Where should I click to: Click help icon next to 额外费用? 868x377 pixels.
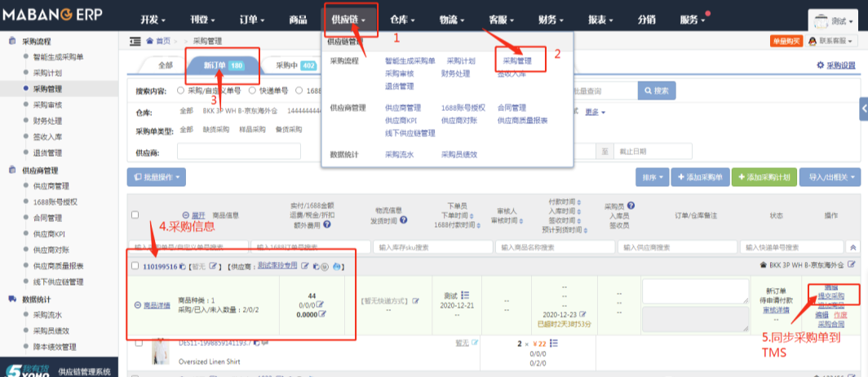pos(327,224)
